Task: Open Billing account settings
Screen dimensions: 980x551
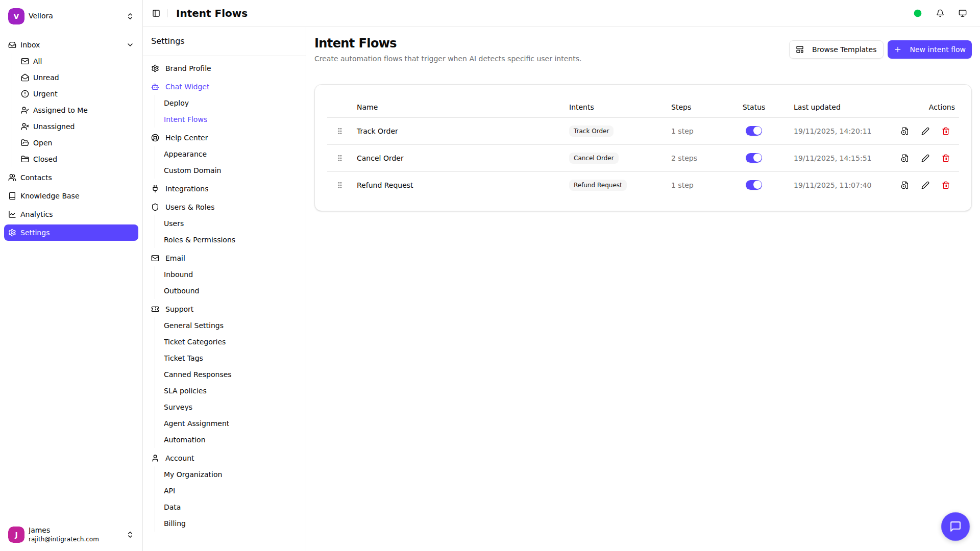Action: coord(175,523)
